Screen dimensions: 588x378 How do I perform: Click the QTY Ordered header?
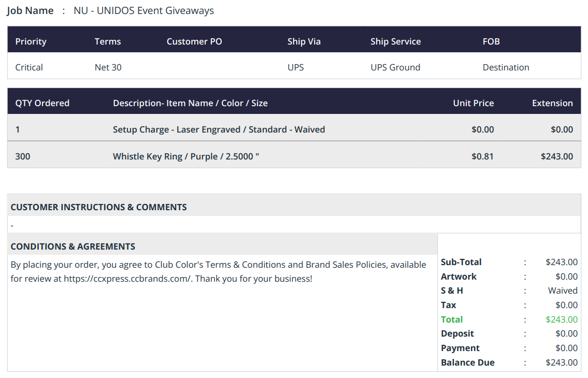(42, 103)
